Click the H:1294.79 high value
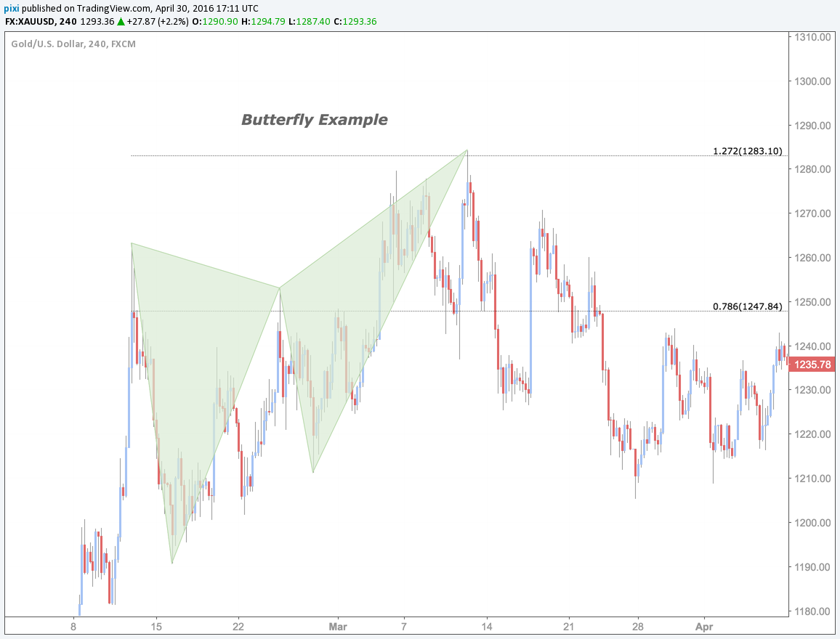840x639 pixels. coord(263,22)
